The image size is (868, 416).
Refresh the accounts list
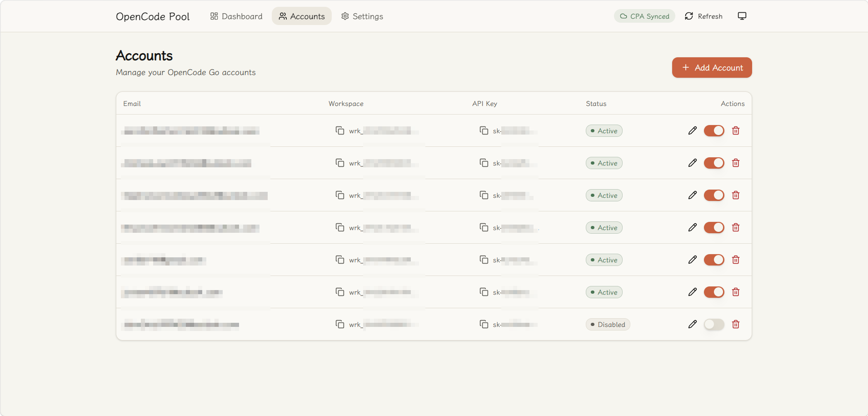click(703, 16)
